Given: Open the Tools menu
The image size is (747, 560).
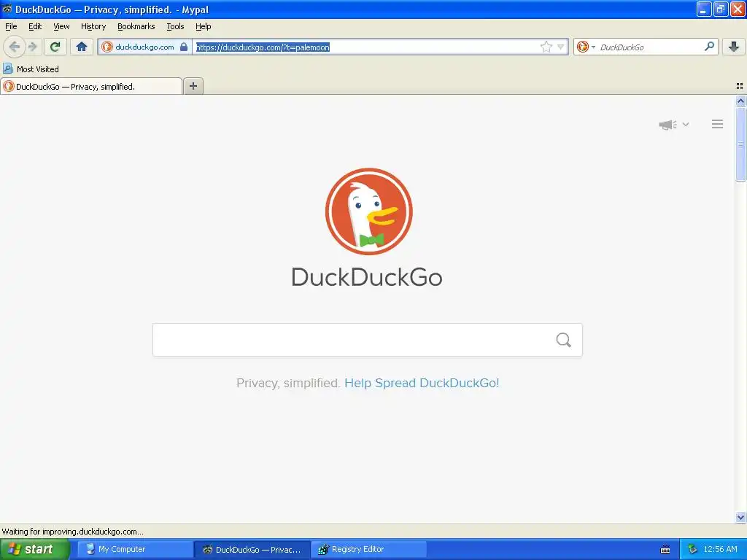Looking at the screenshot, I should point(175,26).
